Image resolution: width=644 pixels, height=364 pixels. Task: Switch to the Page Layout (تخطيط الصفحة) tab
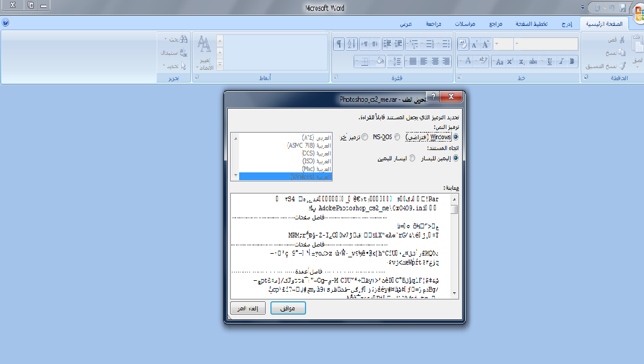(531, 24)
